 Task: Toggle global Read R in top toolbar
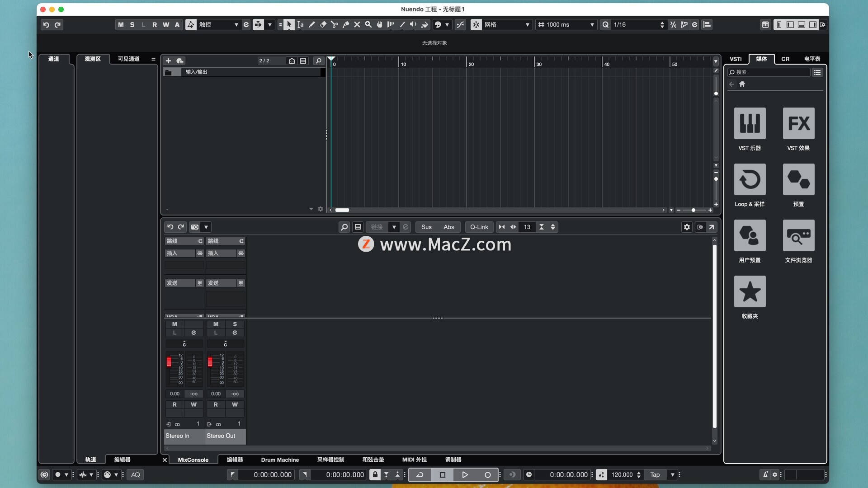[155, 25]
